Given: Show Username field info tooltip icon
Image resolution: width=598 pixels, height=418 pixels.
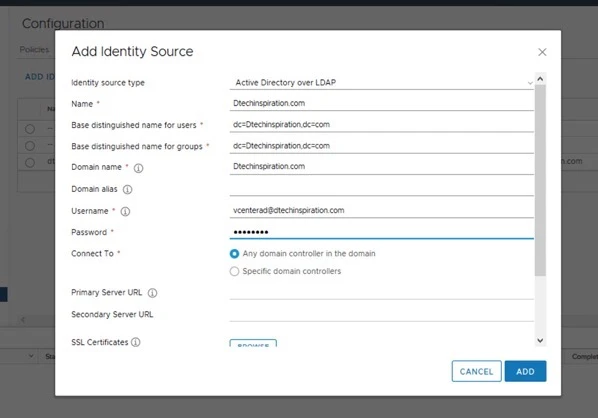Looking at the screenshot, I should click(125, 211).
